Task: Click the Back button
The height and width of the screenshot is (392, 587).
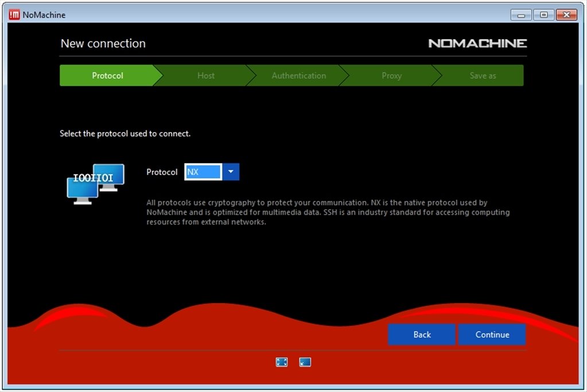Action: [x=422, y=335]
